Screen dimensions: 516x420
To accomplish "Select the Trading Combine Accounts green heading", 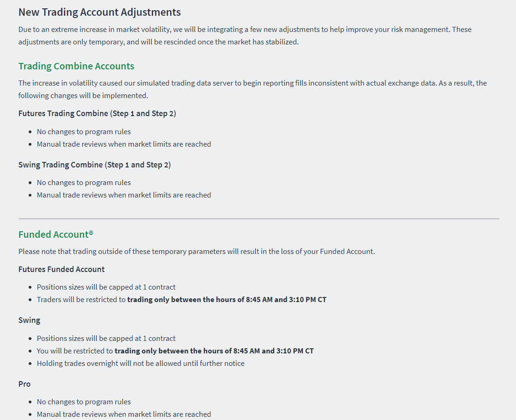I will coord(76,66).
